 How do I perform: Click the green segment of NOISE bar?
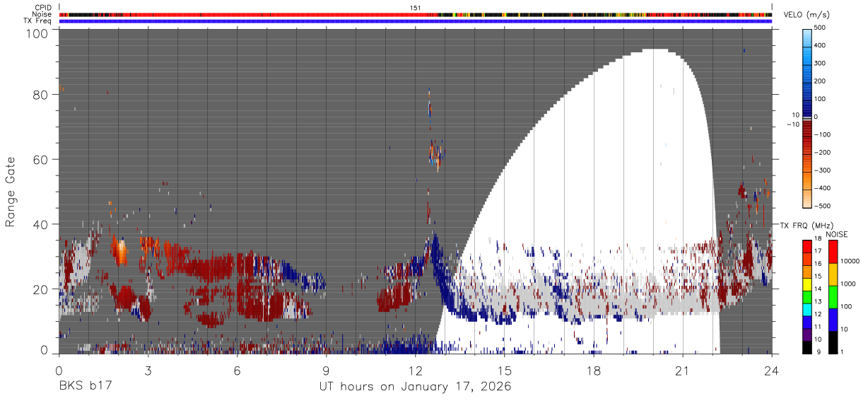point(832,297)
